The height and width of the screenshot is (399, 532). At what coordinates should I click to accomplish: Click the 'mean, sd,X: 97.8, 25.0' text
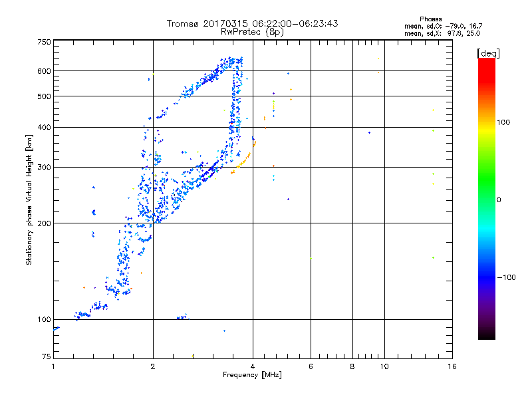(x=442, y=33)
